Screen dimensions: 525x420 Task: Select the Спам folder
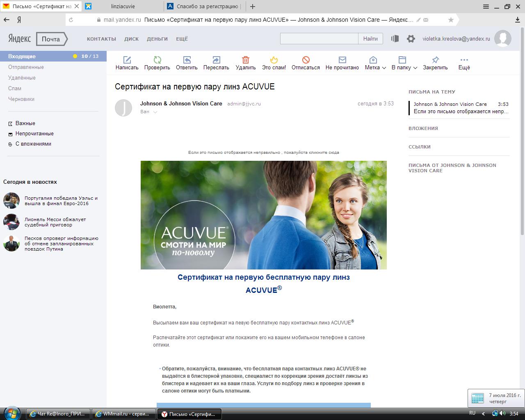[x=15, y=88]
